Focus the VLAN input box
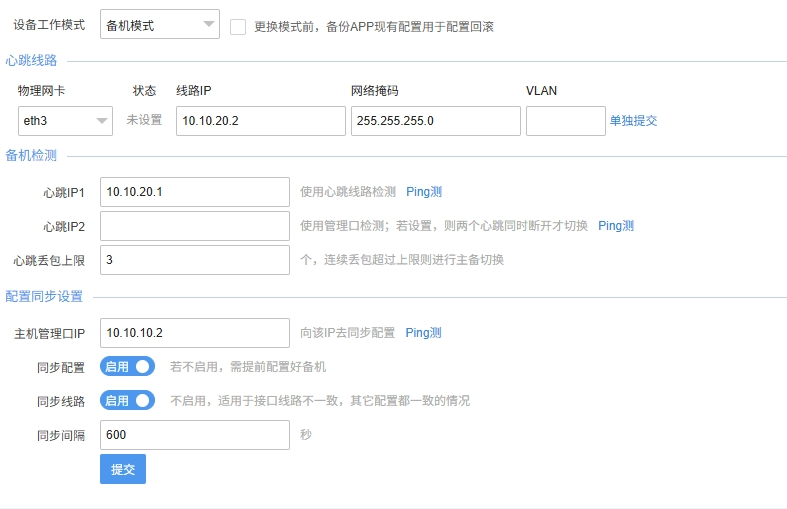This screenshot has width=787, height=509. coord(566,121)
